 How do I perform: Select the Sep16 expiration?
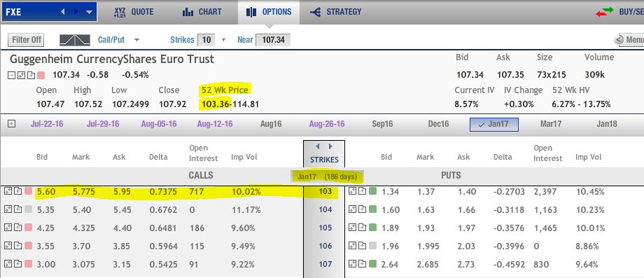(x=382, y=124)
